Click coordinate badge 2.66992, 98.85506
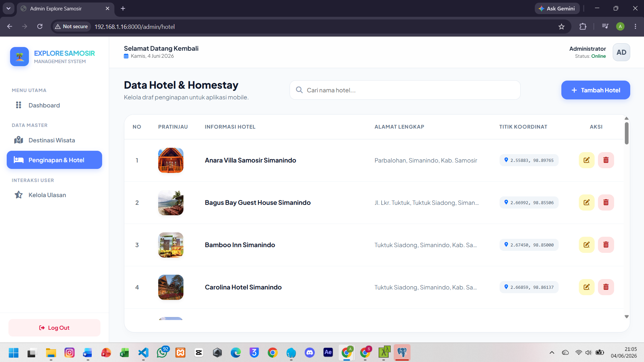This screenshot has width=644, height=362. click(x=529, y=202)
